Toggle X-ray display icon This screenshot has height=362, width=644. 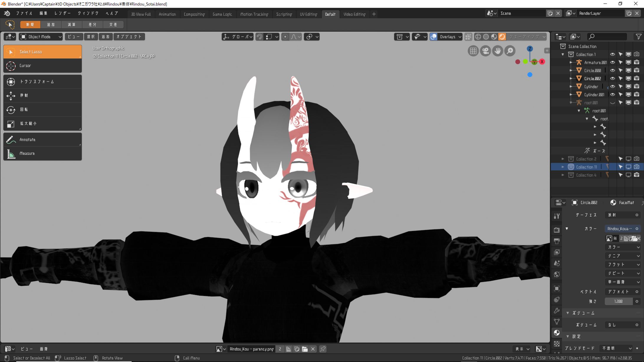pos(468,37)
